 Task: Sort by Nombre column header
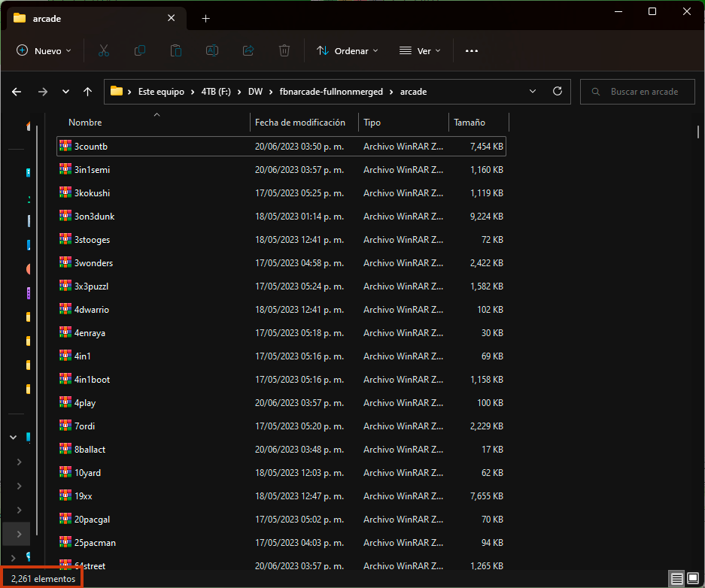coord(85,122)
